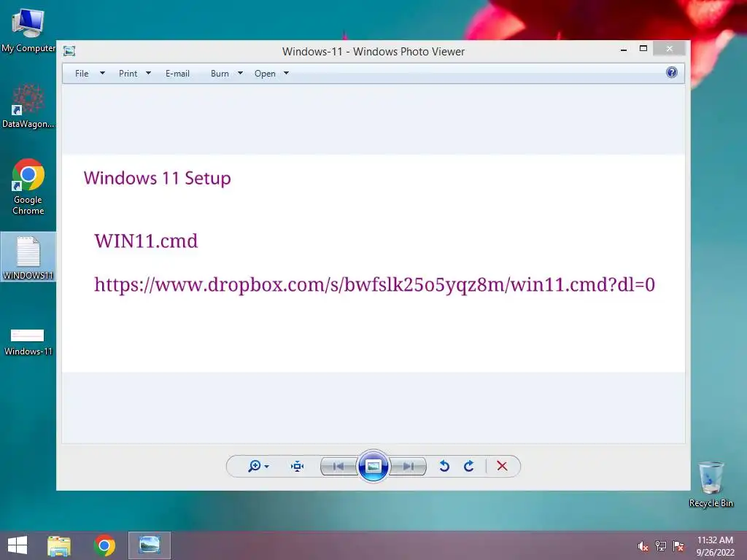Select the Windows-11 image file on desktop
This screenshot has width=747, height=560.
coord(28,341)
